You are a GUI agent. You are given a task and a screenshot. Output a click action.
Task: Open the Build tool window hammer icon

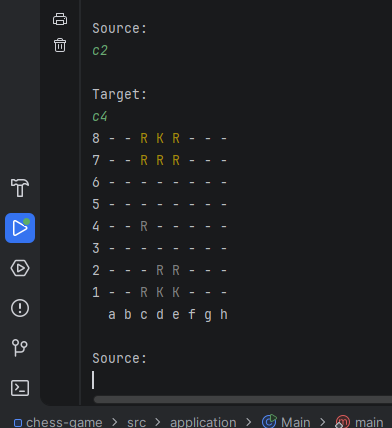(x=20, y=188)
